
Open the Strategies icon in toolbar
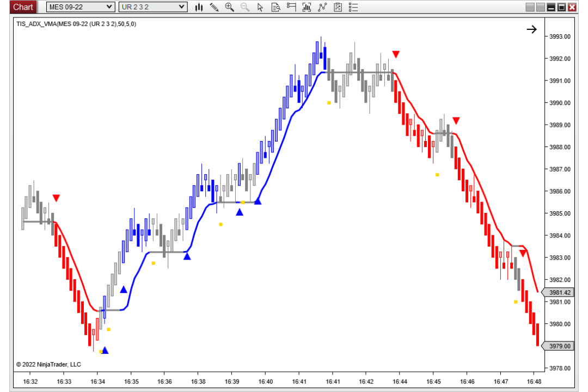coord(322,7)
